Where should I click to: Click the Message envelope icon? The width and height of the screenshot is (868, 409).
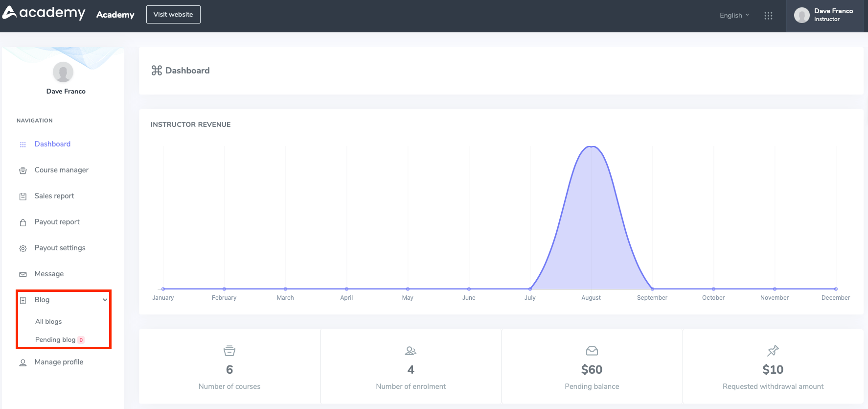click(x=23, y=274)
